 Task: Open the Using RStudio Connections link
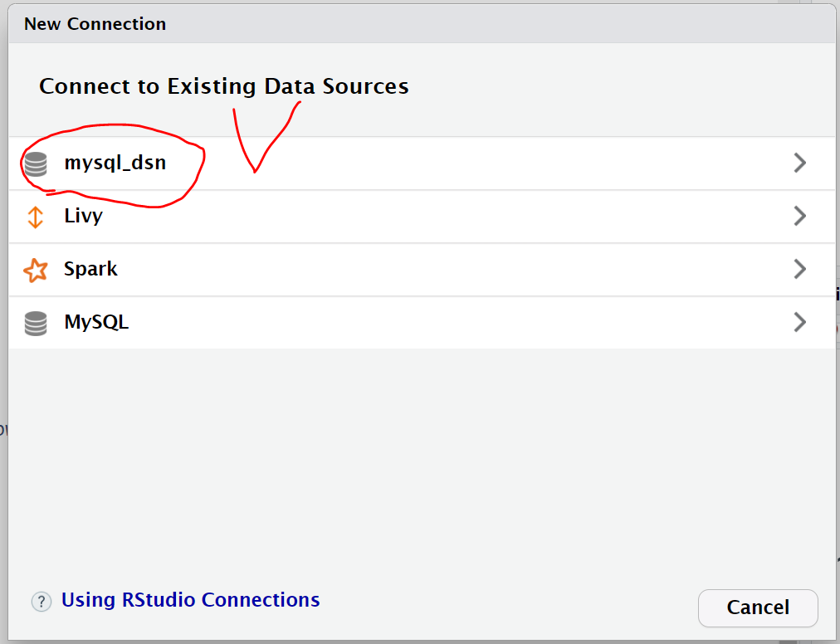191,600
